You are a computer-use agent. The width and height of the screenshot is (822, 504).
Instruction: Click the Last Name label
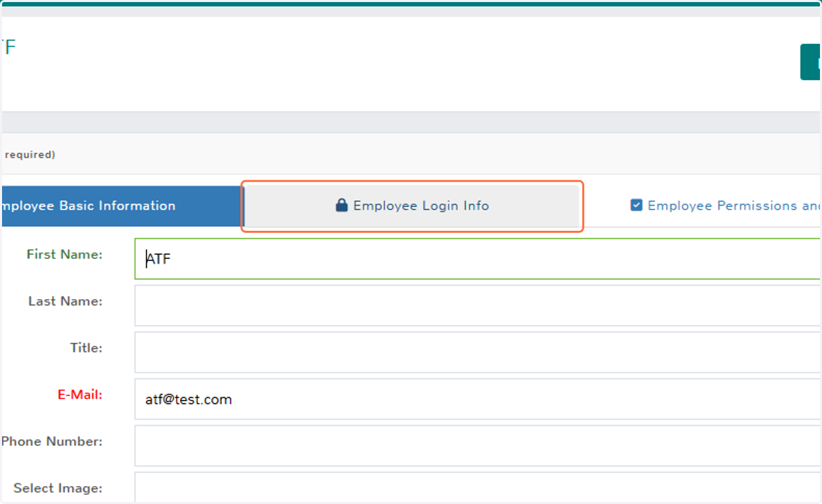[x=65, y=301]
